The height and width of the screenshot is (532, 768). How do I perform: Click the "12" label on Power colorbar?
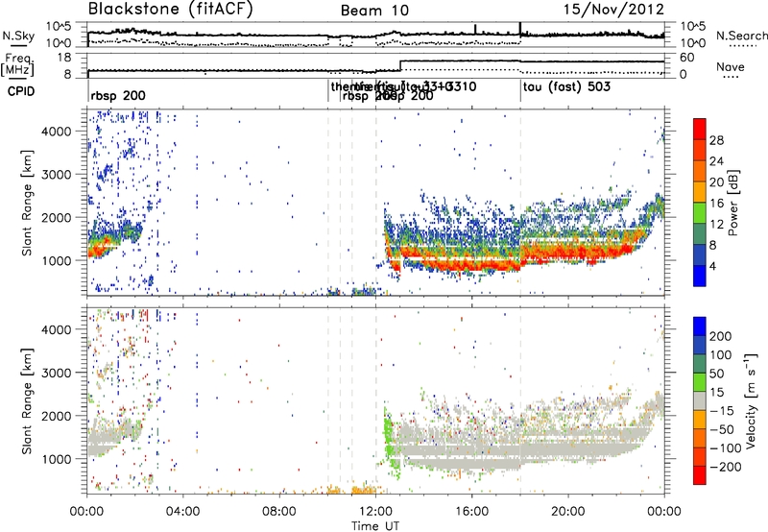pyautogui.click(x=716, y=225)
